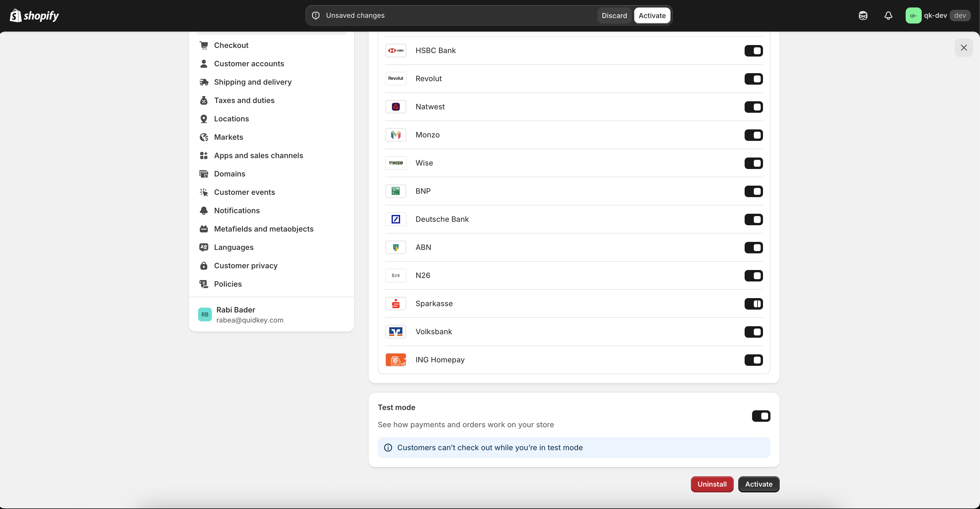Click the Monzo bank logo

396,135
